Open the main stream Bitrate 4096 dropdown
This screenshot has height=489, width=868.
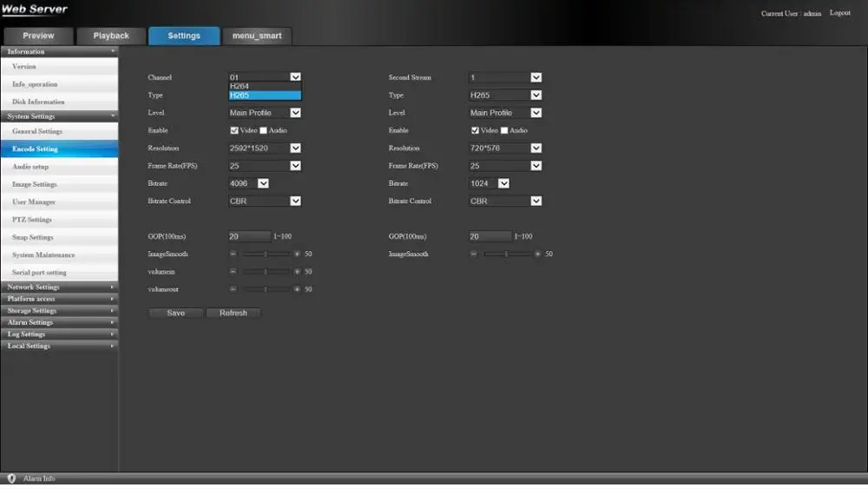248,183
